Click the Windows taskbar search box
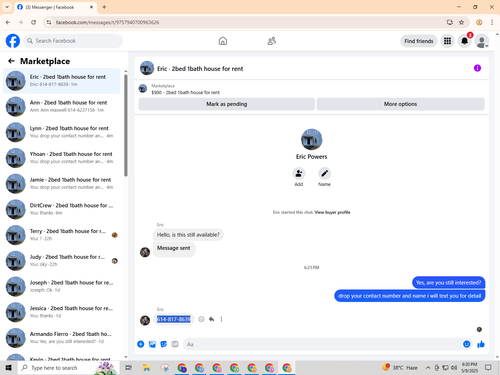500x375 pixels. (67, 368)
